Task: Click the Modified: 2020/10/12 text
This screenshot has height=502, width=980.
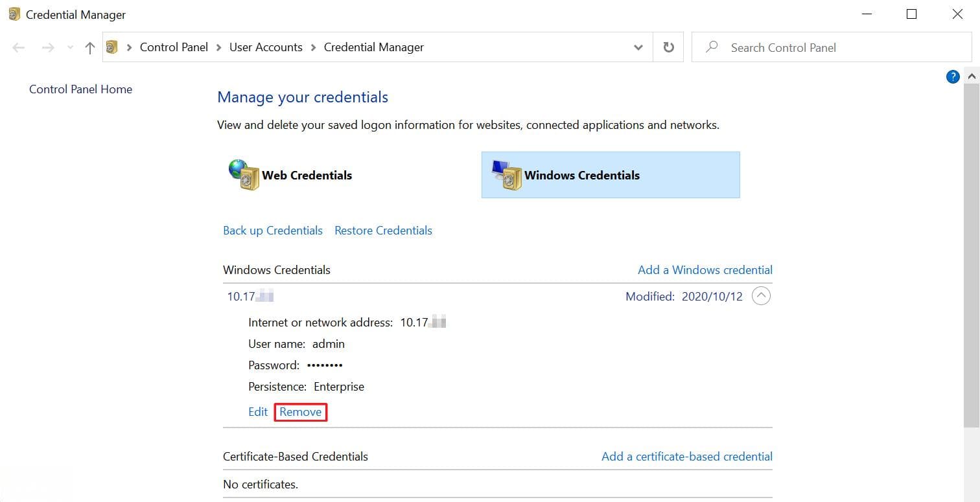Action: (x=684, y=297)
